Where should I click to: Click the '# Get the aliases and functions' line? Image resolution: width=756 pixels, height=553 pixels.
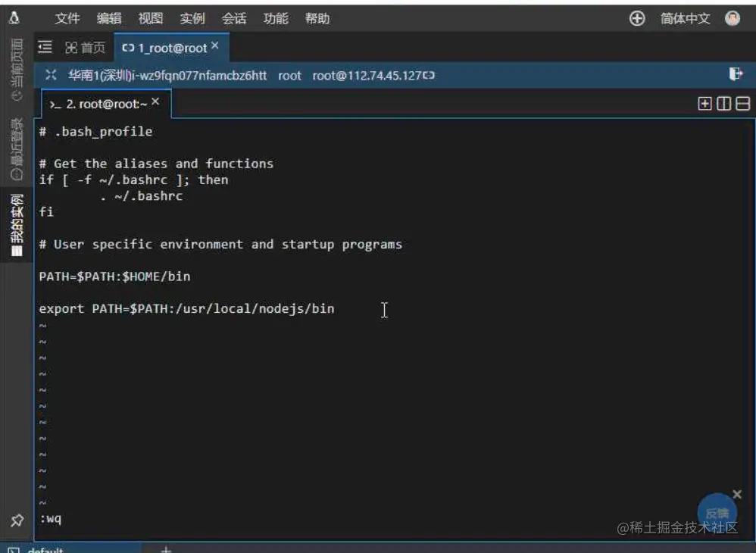pyautogui.click(x=156, y=164)
